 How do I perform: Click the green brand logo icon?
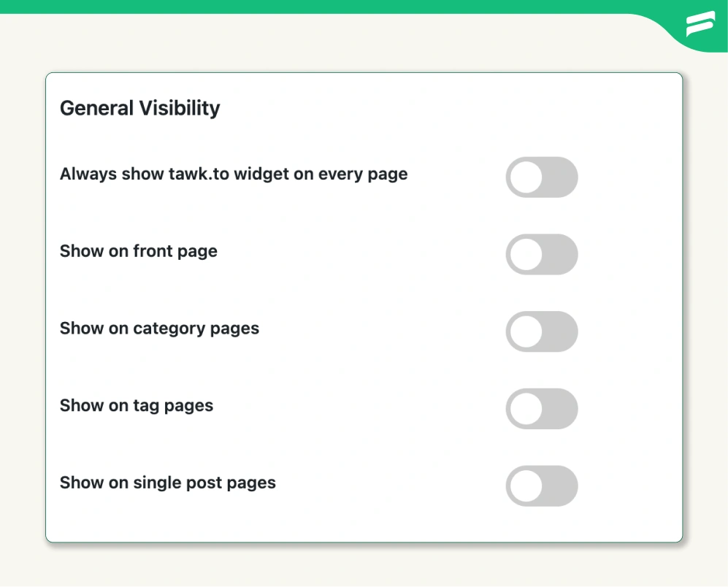pyautogui.click(x=700, y=23)
